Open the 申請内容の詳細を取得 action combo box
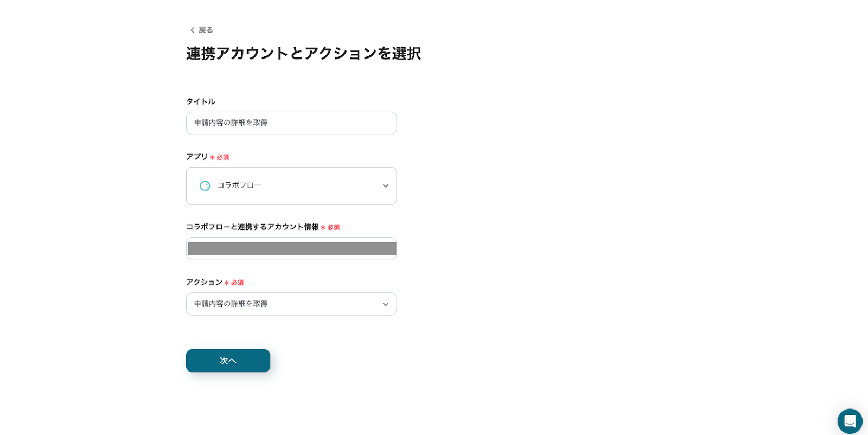 282,304
